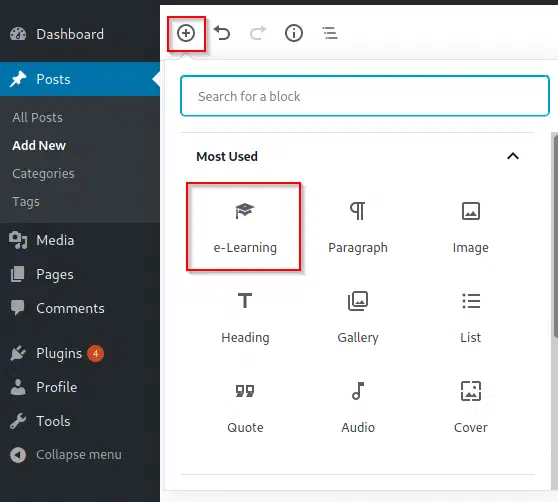558x502 pixels.
Task: Open the content structure info icon
Action: (294, 33)
